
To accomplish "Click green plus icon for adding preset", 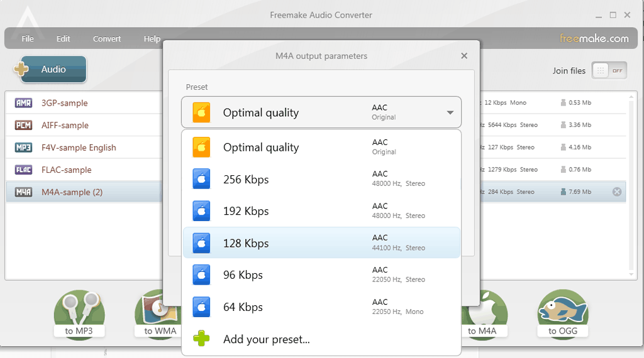I will click(x=201, y=339).
